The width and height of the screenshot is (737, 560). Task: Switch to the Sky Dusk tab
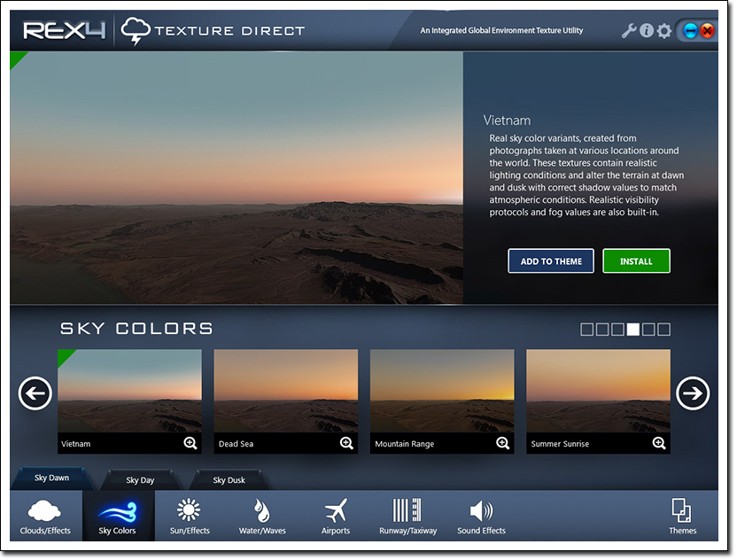click(229, 480)
